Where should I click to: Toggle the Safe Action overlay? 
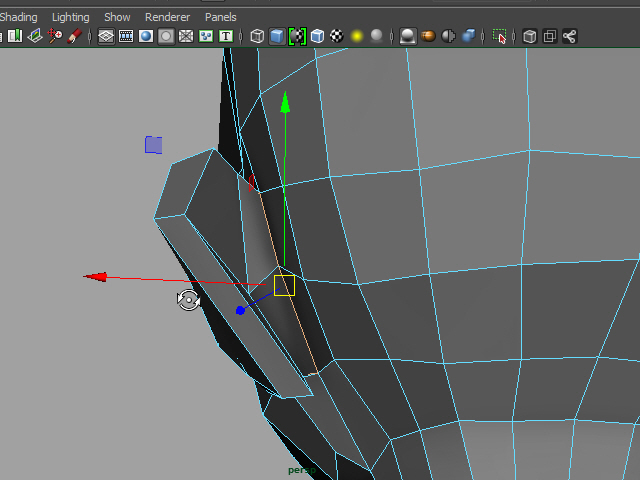point(206,36)
